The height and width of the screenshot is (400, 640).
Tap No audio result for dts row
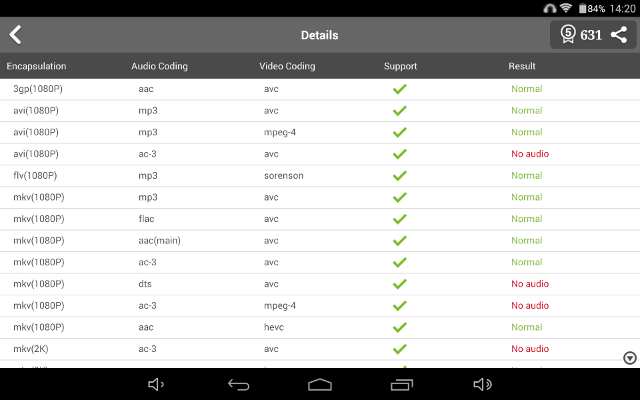(530, 284)
